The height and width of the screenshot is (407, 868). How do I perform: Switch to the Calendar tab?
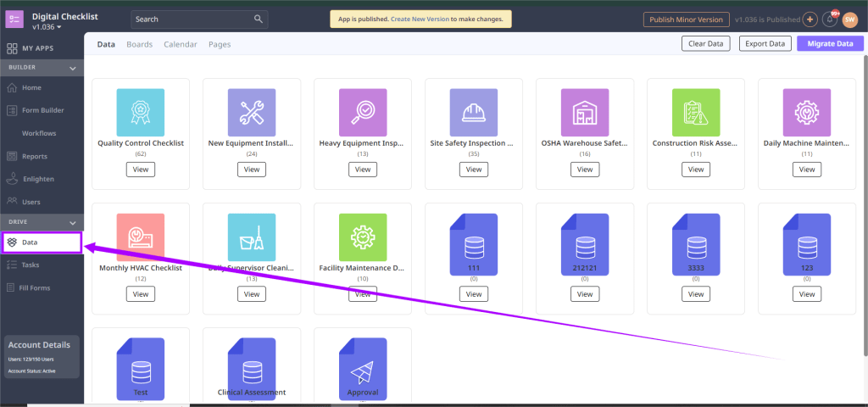click(x=181, y=44)
